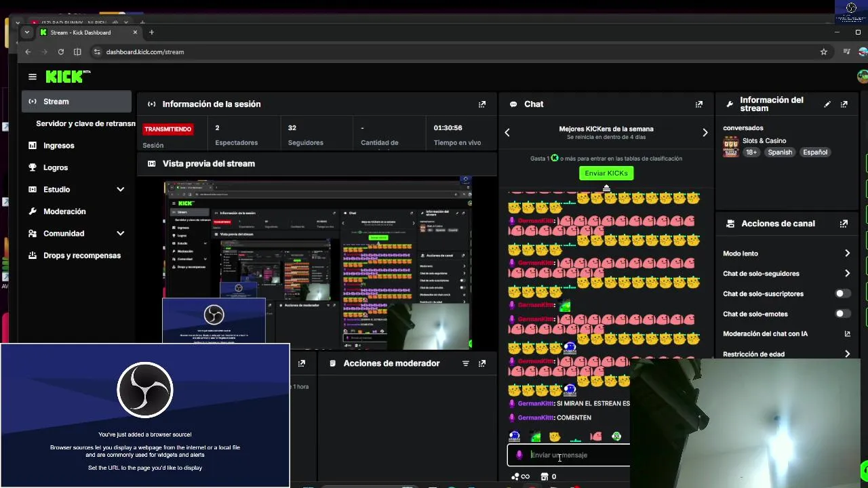View site information icon in address bar
868x488 pixels.
click(x=98, y=52)
